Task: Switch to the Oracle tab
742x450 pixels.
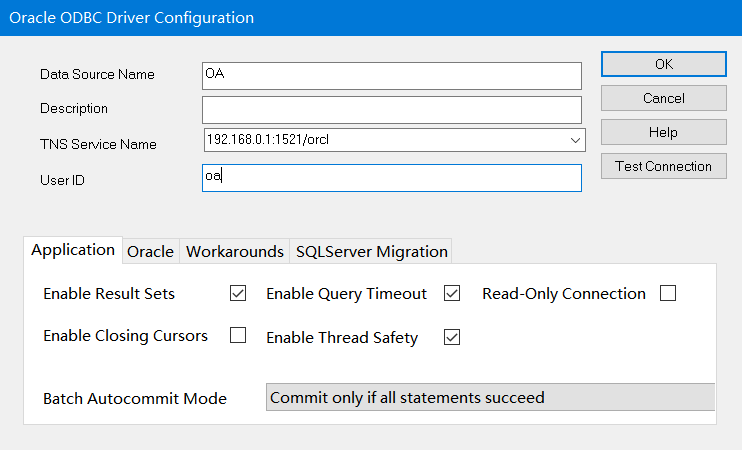Action: click(150, 252)
